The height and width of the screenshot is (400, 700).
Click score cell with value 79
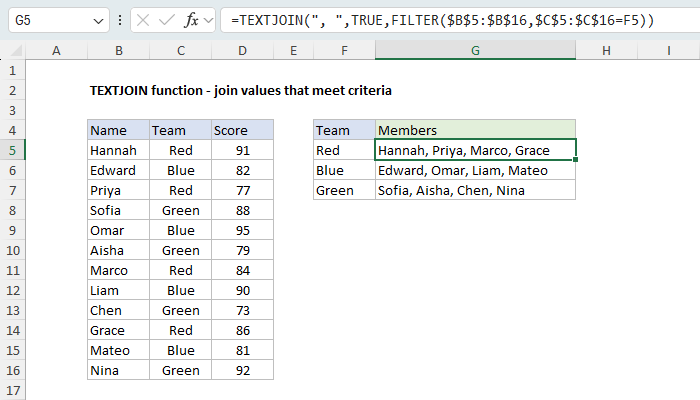[x=242, y=250]
